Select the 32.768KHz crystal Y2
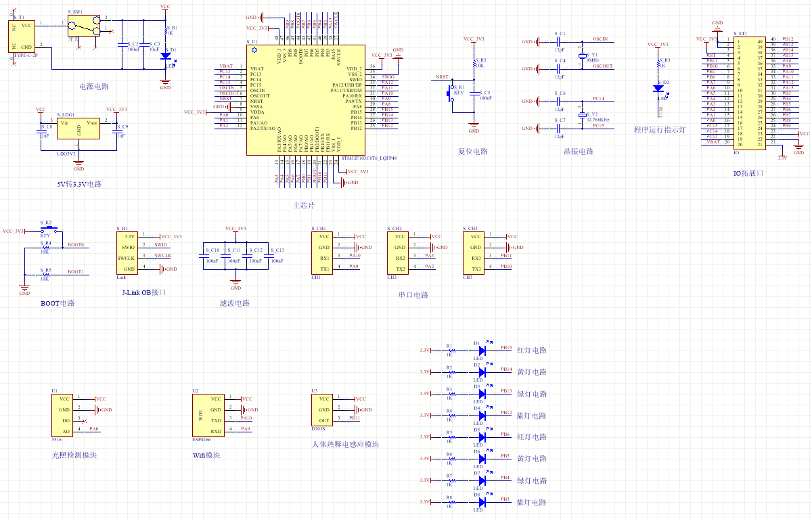The height and width of the screenshot is (519, 812). [x=582, y=116]
